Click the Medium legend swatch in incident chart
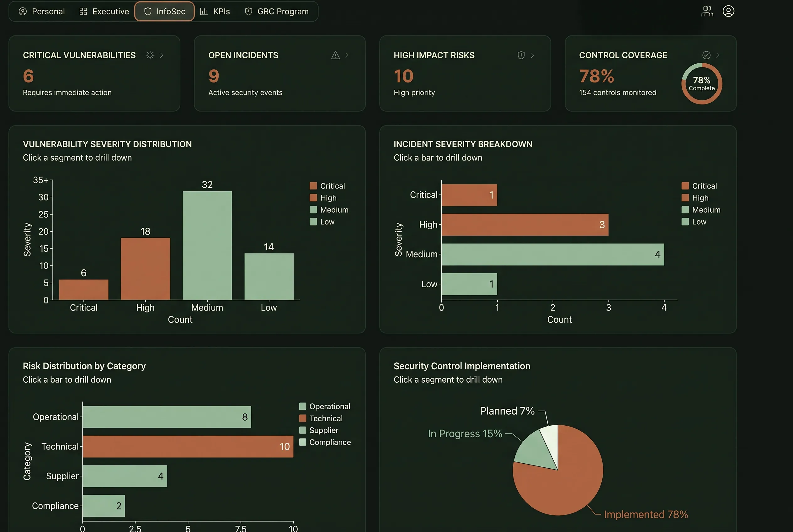Screen dimensions: 793x532 [x=685, y=210]
